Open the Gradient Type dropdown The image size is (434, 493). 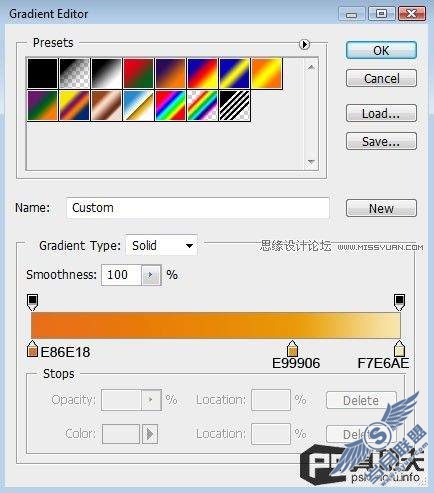coord(162,246)
